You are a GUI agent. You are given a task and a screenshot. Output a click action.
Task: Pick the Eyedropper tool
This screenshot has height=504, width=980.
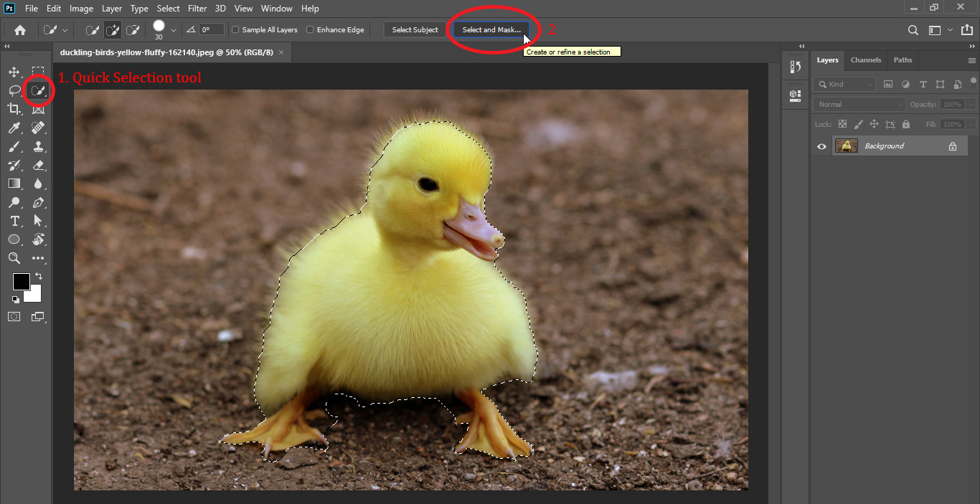pyautogui.click(x=14, y=128)
